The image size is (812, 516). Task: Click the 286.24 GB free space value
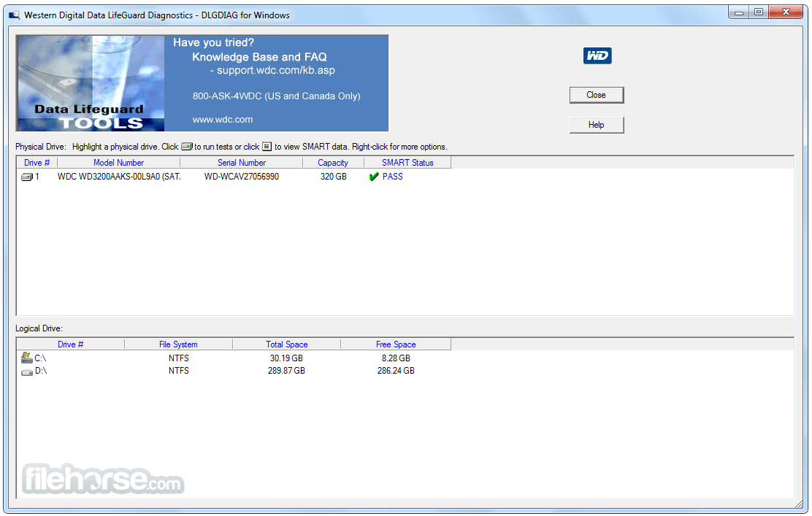click(x=397, y=371)
